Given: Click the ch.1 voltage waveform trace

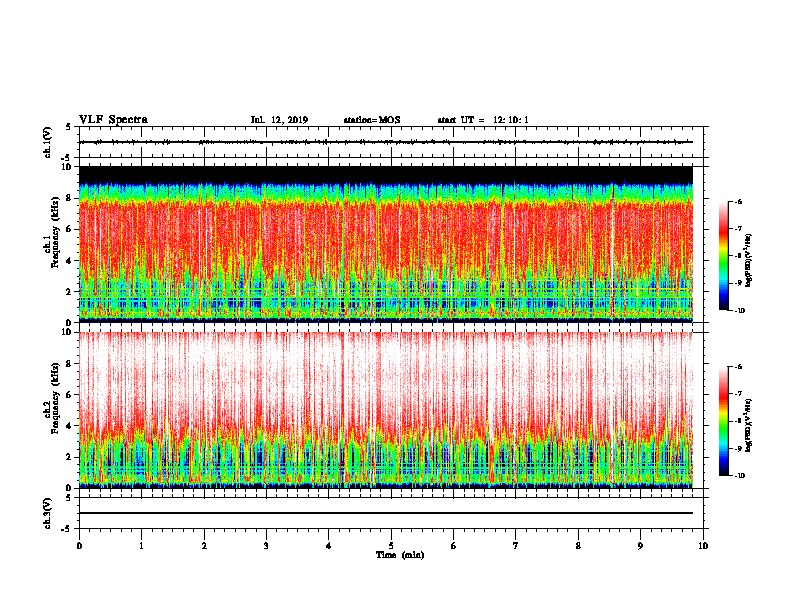Looking at the screenshot, I should tap(386, 142).
